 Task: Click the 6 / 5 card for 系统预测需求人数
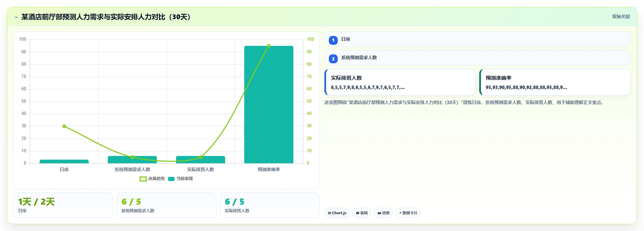pos(166,205)
